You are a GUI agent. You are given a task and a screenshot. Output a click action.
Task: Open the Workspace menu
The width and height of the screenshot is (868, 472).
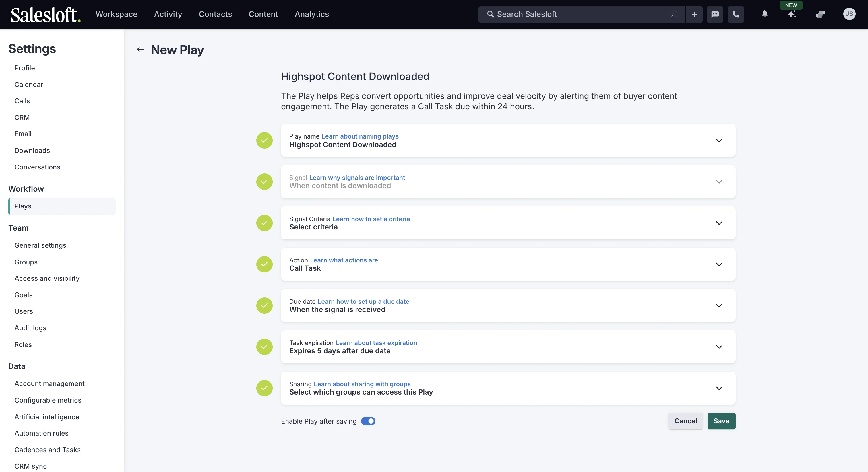pos(117,14)
